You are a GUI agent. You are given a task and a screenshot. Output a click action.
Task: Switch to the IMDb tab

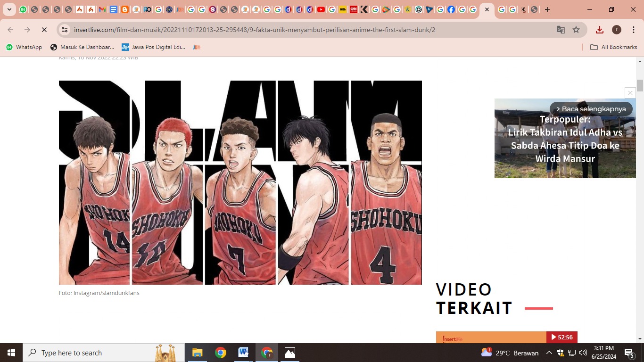click(343, 9)
